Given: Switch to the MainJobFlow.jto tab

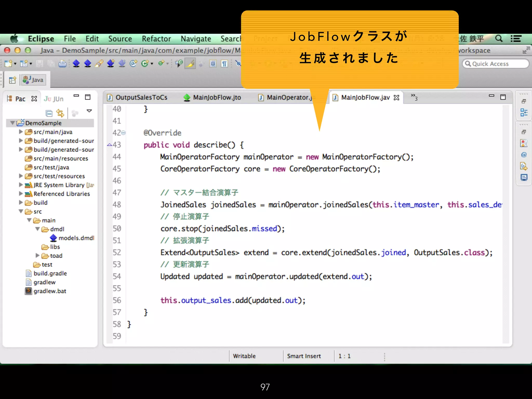Looking at the screenshot, I should 217,97.
